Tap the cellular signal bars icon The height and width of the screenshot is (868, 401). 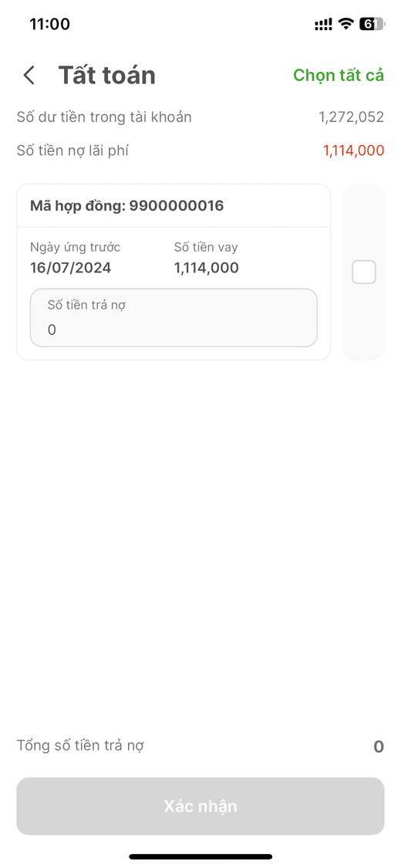(323, 25)
